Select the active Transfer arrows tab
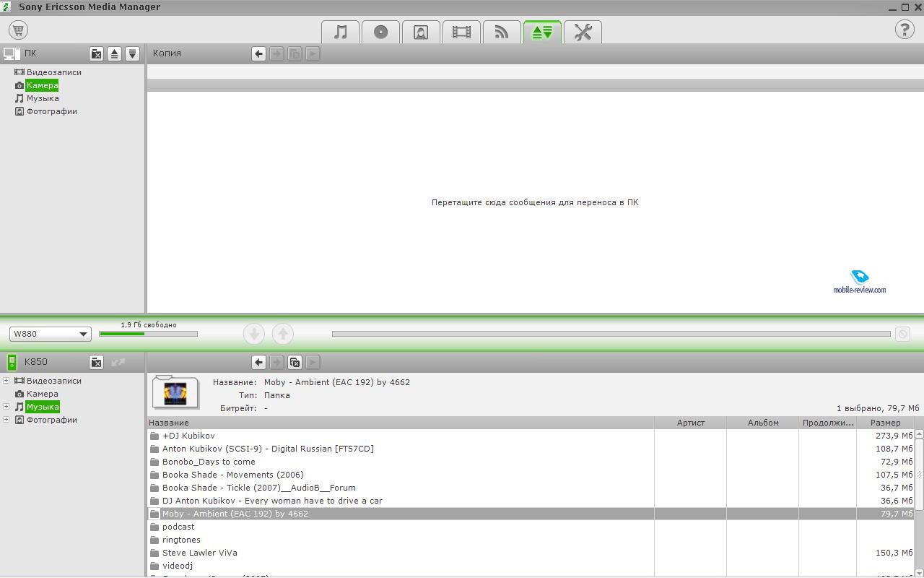Image resolution: width=924 pixels, height=578 pixels. [x=542, y=33]
